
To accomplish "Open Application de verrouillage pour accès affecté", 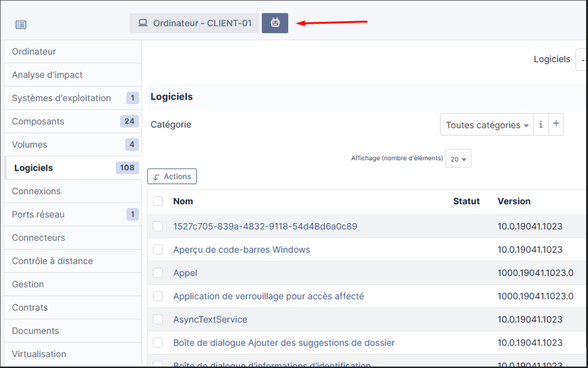I will coord(269,296).
